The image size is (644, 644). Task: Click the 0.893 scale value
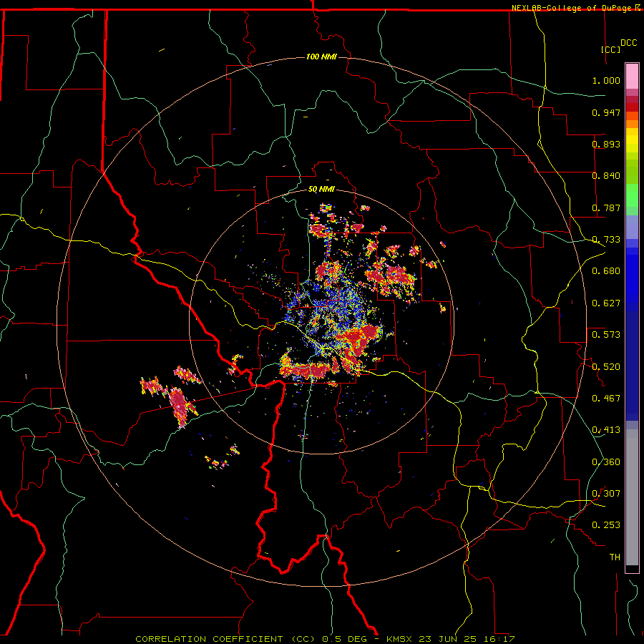(x=606, y=144)
